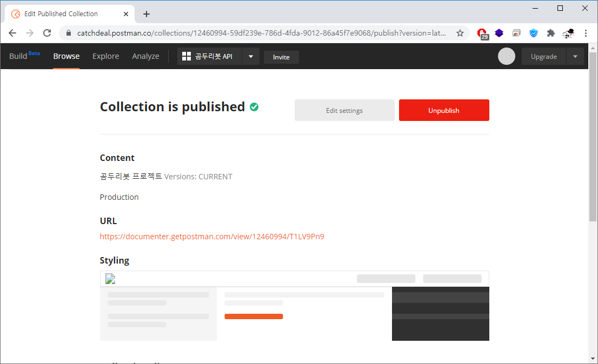The height and width of the screenshot is (364, 598).
Task: Close the Edit Published Collection tab
Action: pyautogui.click(x=126, y=14)
